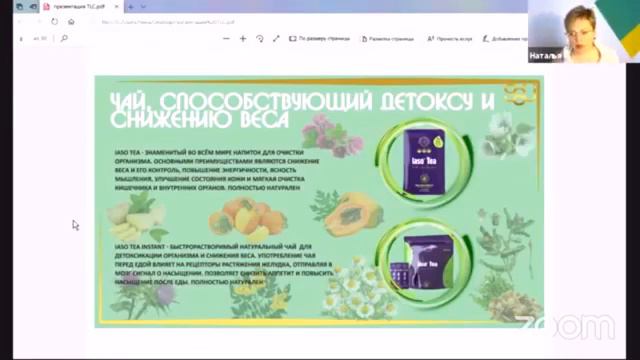Open 'Разметка страницы' page layout
Image resolution: width=640 pixels, height=360 pixels.
[387, 39]
